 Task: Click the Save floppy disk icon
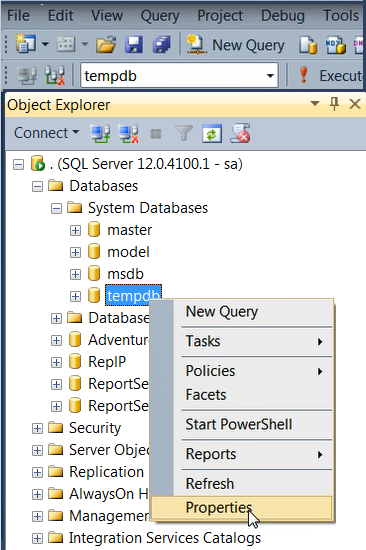tap(134, 45)
